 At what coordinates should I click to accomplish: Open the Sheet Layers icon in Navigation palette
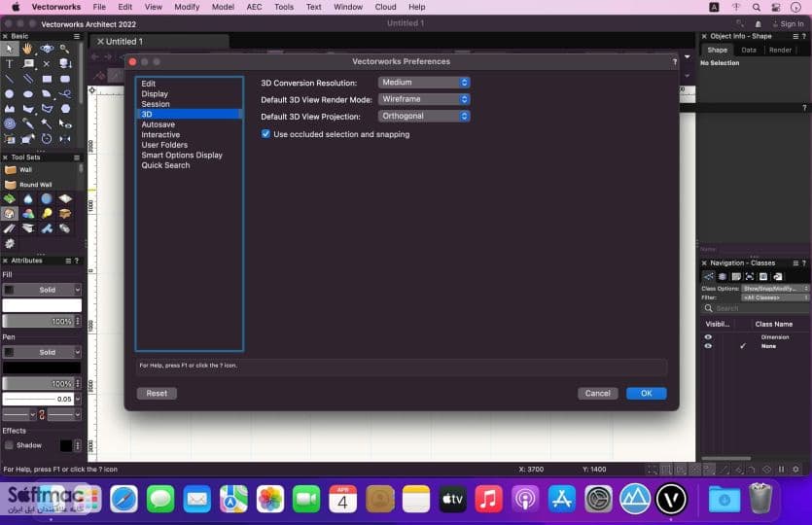point(736,276)
